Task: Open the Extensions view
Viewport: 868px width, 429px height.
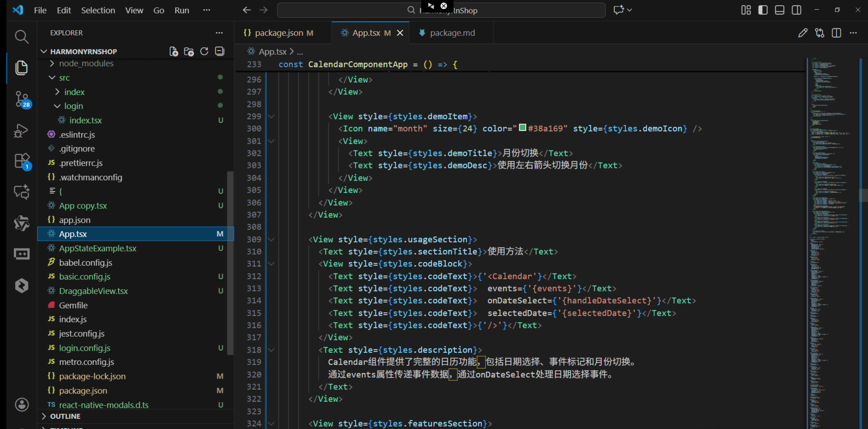Action: [22, 161]
